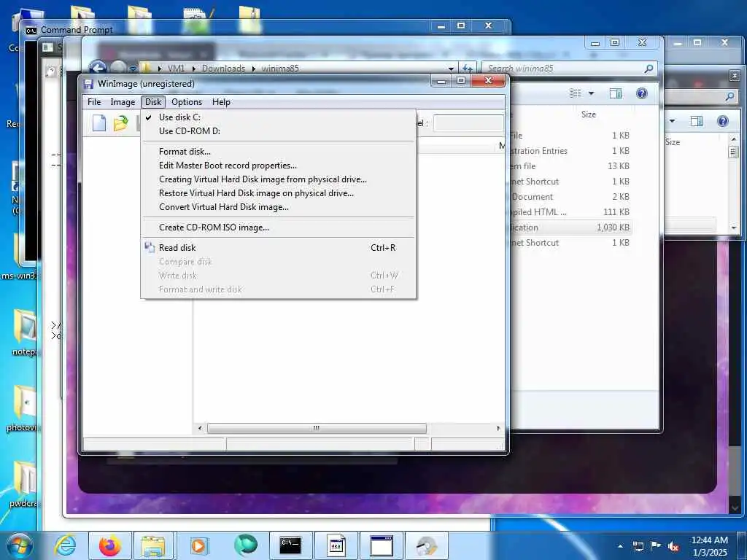Open the Windows Start menu
Viewport: 747px width, 560px height.
(19, 546)
